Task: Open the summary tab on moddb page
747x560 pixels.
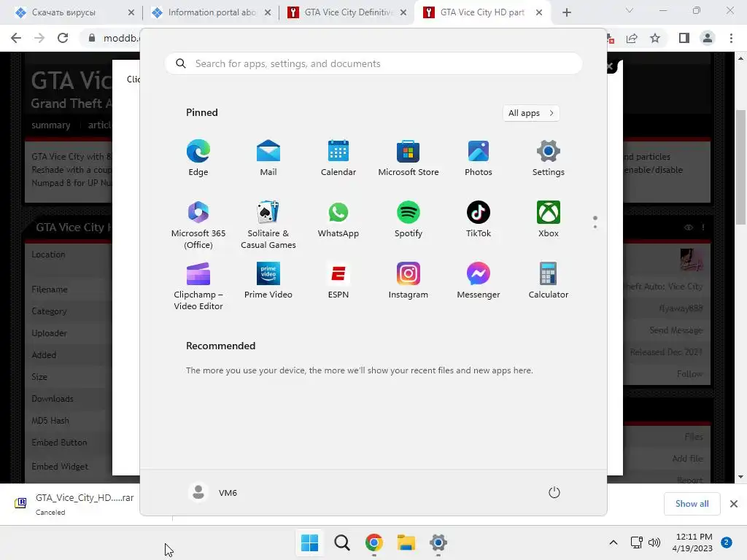Action: tap(51, 125)
